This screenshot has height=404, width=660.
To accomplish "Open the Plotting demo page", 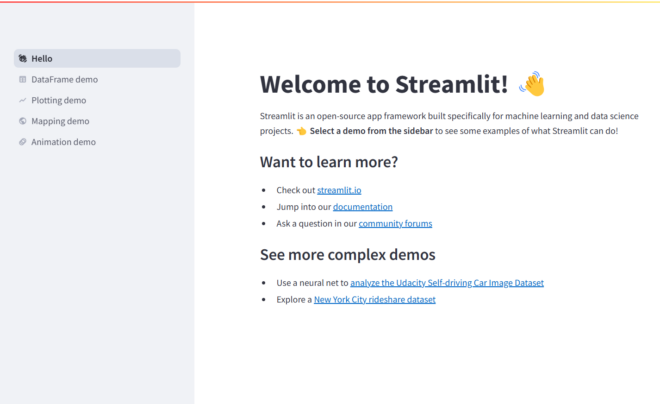I will click(x=97, y=100).
